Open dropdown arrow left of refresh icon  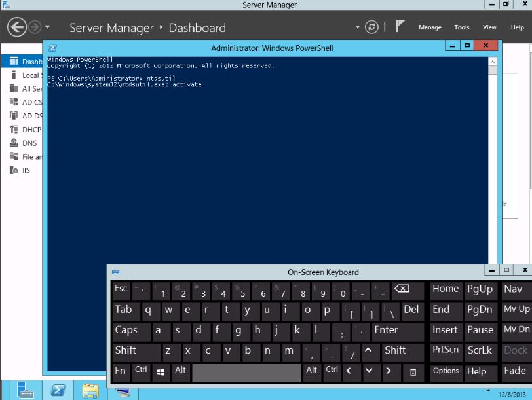click(x=358, y=27)
